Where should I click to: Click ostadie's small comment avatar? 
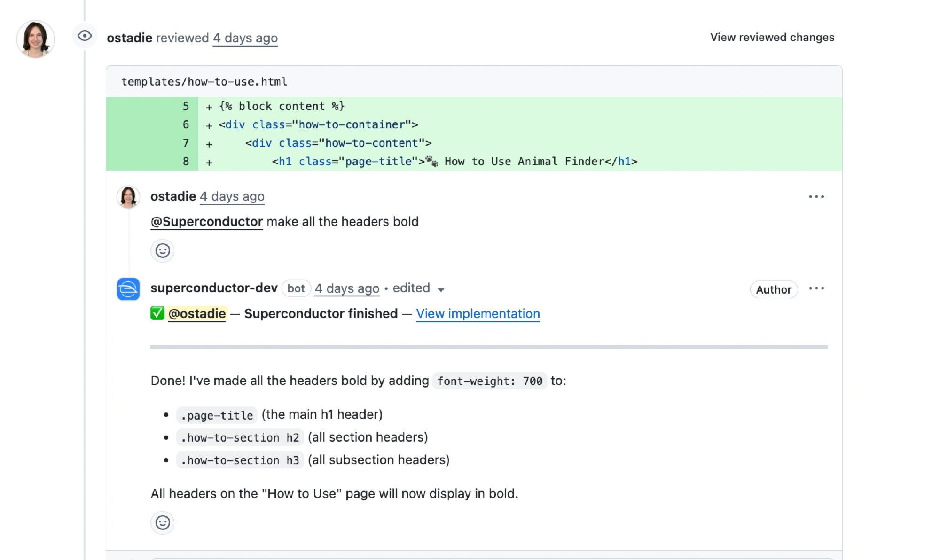pyautogui.click(x=128, y=196)
